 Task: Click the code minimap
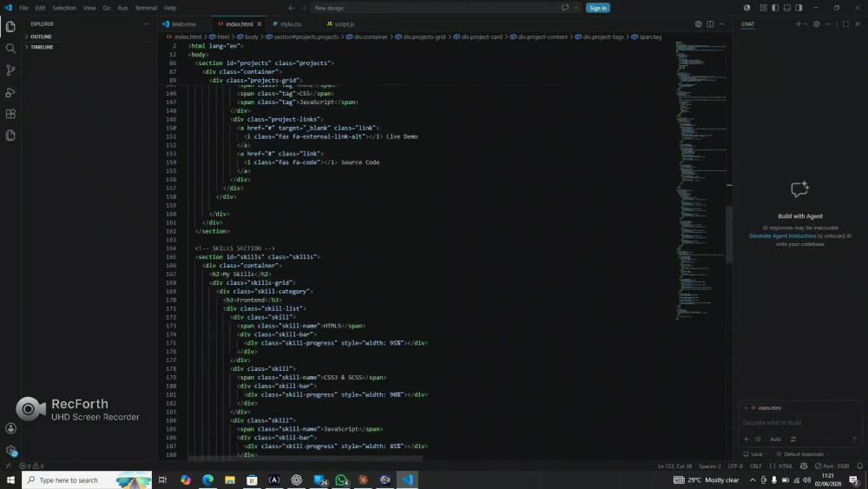click(x=700, y=180)
